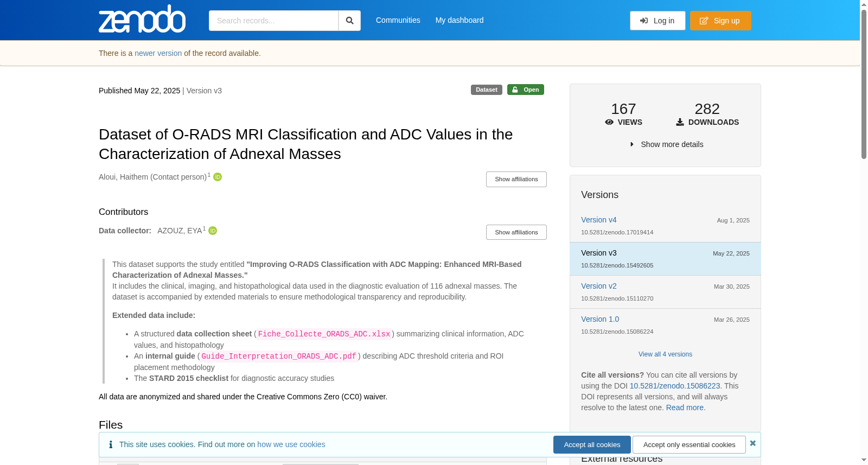The height and width of the screenshot is (465, 868).
Task: Open Version v2 link
Action: 598,286
